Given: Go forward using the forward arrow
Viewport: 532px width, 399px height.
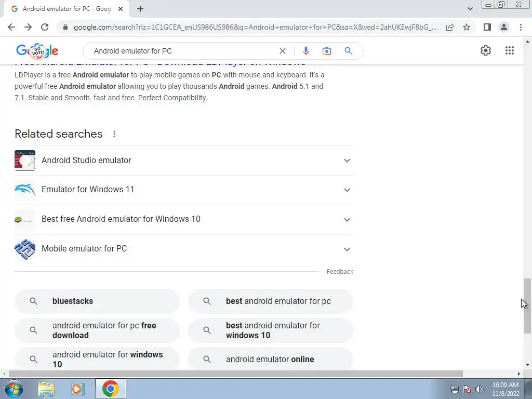Looking at the screenshot, I should (x=28, y=27).
